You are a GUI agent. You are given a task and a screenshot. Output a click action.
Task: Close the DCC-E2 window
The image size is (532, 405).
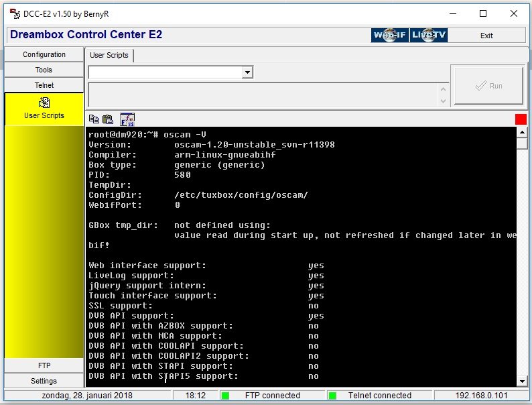(x=514, y=13)
